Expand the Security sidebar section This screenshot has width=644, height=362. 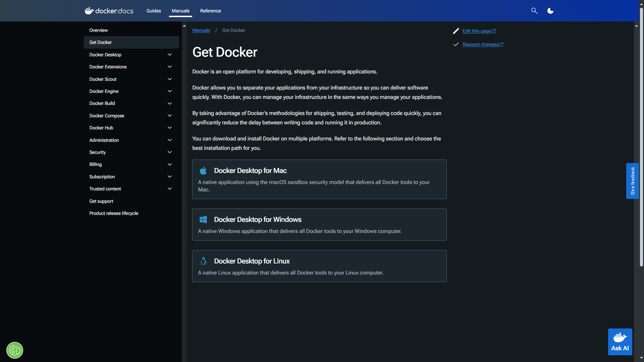170,152
